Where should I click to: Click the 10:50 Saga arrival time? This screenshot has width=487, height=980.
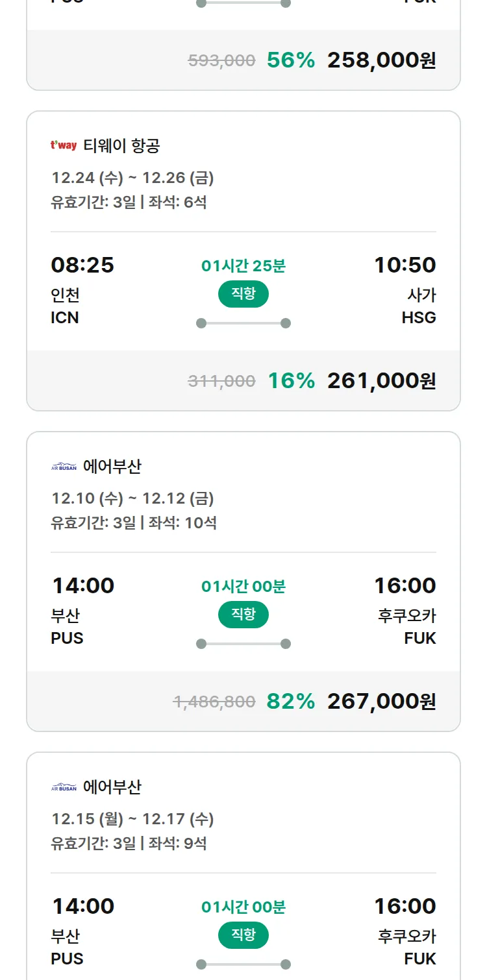(405, 265)
